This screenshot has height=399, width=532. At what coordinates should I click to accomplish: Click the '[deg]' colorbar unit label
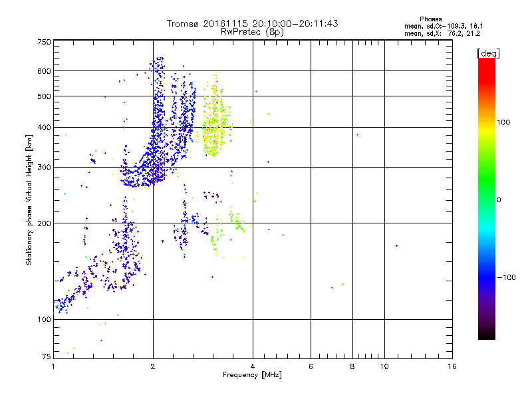(x=488, y=53)
